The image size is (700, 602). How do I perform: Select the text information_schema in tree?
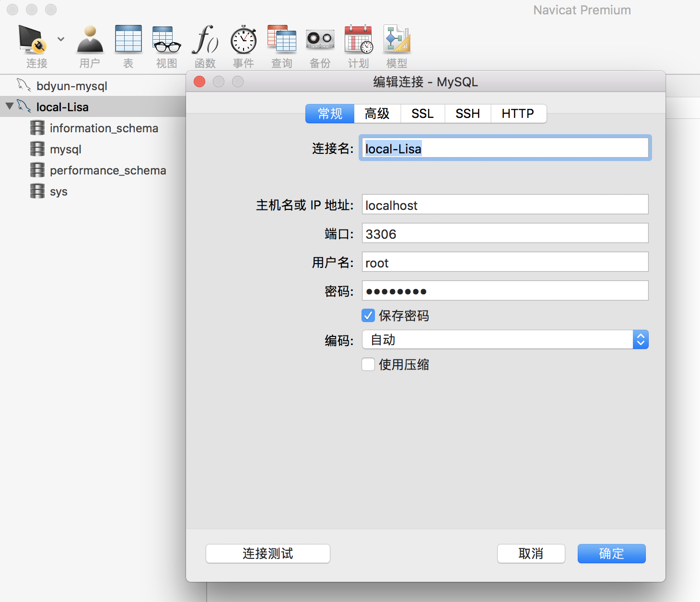pyautogui.click(x=104, y=128)
